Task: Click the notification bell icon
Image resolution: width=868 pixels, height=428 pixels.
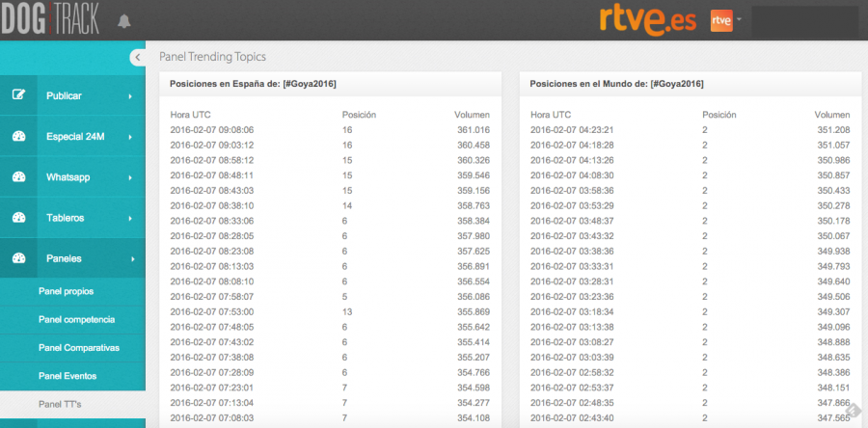Action: click(124, 21)
